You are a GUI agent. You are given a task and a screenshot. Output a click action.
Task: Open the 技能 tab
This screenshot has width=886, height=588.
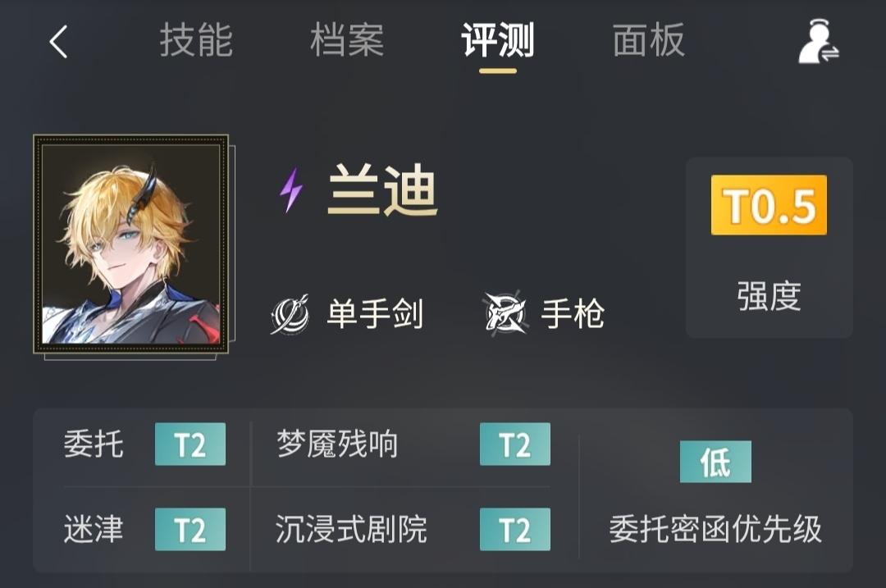[x=196, y=41]
